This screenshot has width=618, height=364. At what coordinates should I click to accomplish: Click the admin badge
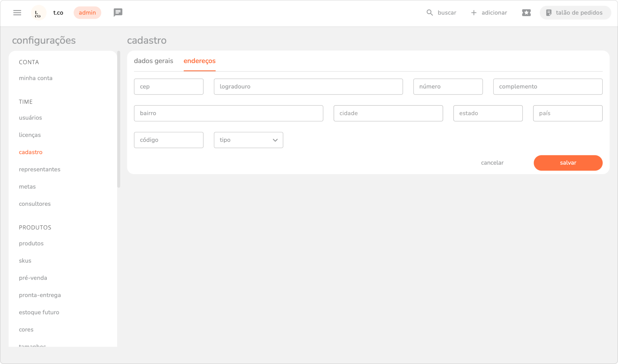pos(87,13)
